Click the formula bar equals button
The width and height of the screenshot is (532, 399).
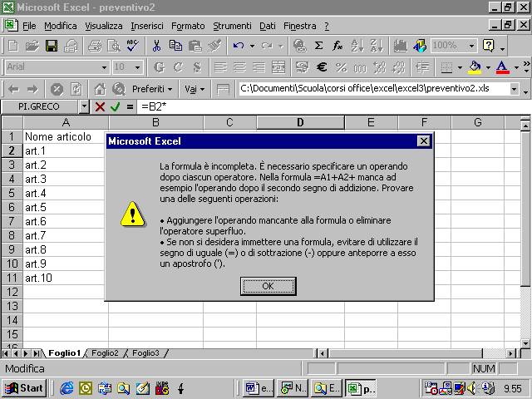pyautogui.click(x=130, y=107)
